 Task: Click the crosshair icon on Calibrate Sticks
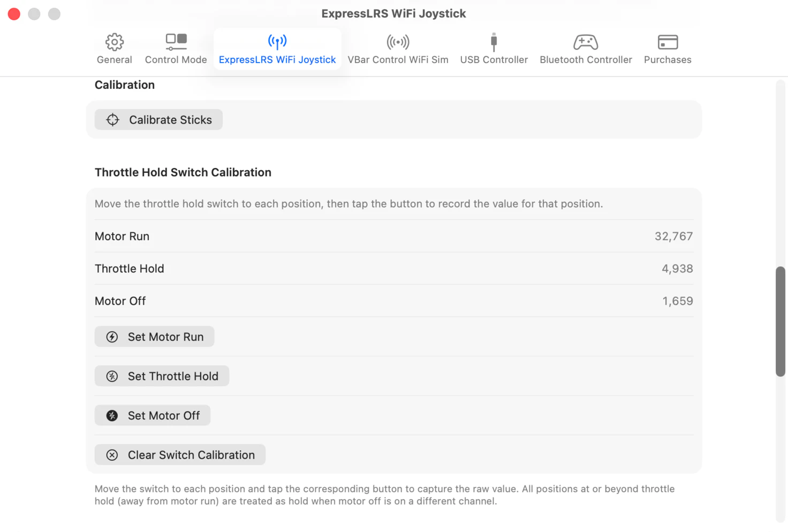pos(112,120)
